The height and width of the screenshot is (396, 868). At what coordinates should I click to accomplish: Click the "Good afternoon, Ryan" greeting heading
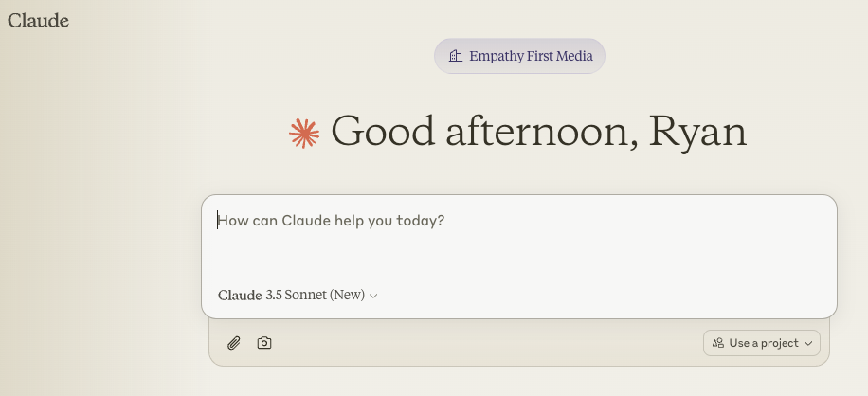point(538,131)
